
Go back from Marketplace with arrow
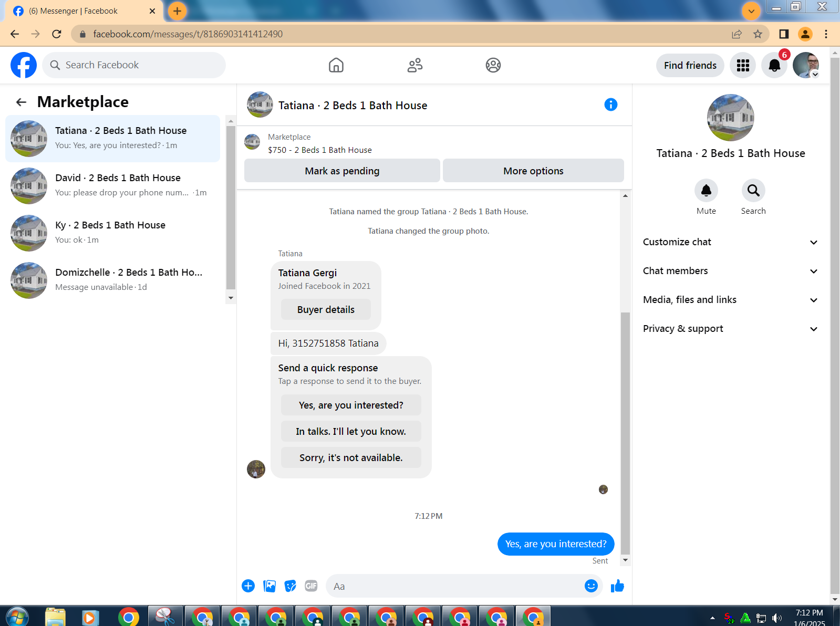[x=21, y=102]
